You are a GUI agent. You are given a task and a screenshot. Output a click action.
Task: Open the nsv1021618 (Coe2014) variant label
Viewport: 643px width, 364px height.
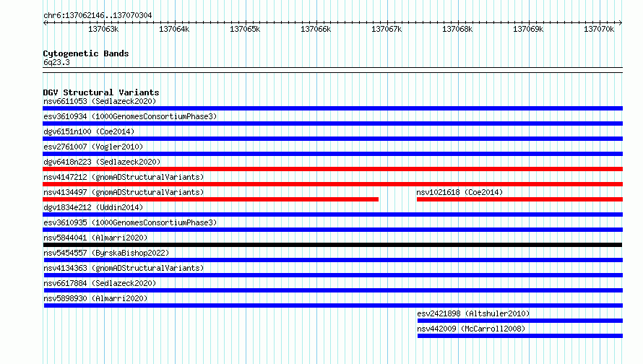pyautogui.click(x=459, y=192)
